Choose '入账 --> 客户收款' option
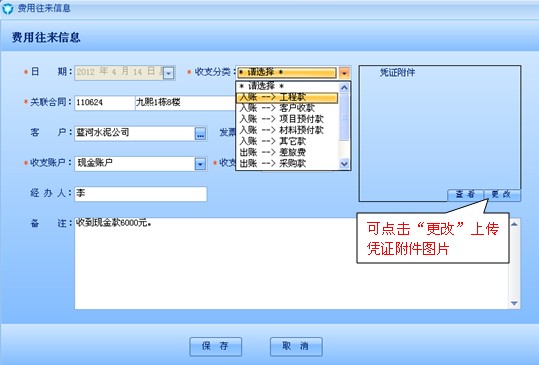 tap(287, 108)
